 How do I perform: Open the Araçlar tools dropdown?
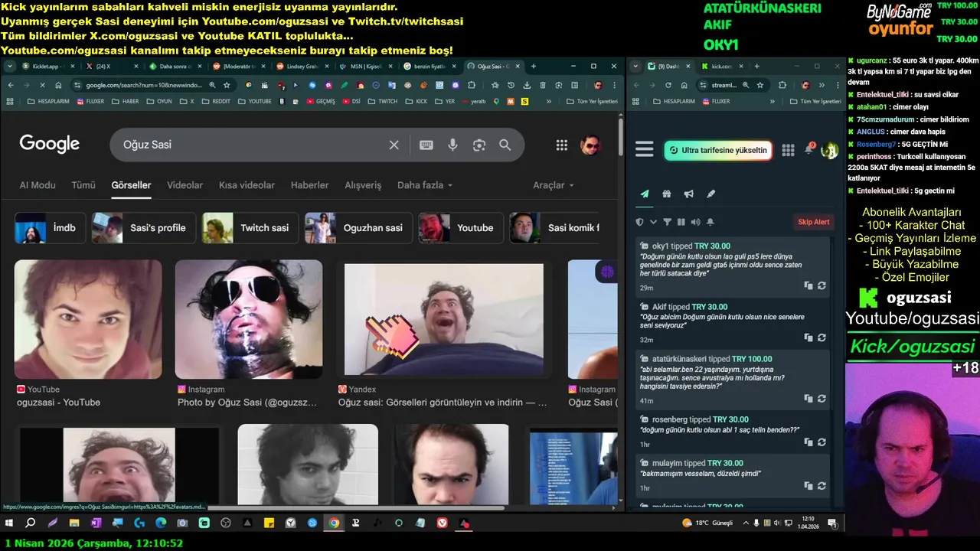[x=554, y=185]
